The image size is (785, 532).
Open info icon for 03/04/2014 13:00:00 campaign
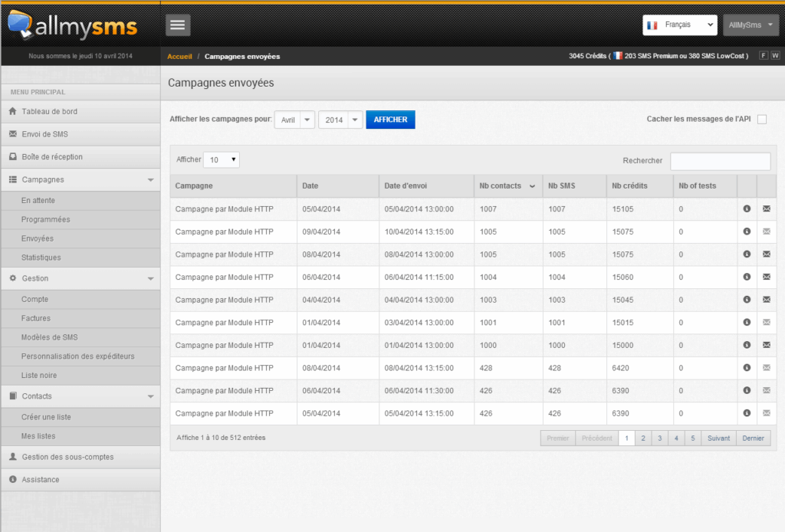coord(747,322)
